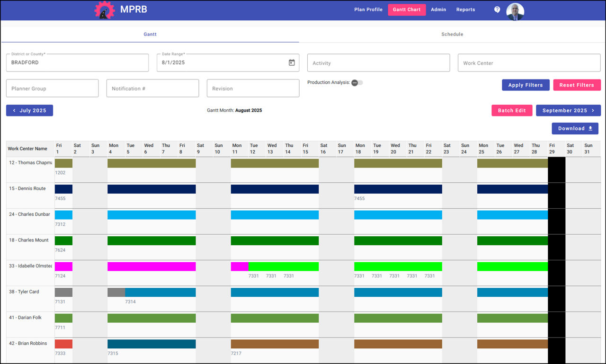Open the Admin menu
The height and width of the screenshot is (364, 606).
(x=438, y=9)
